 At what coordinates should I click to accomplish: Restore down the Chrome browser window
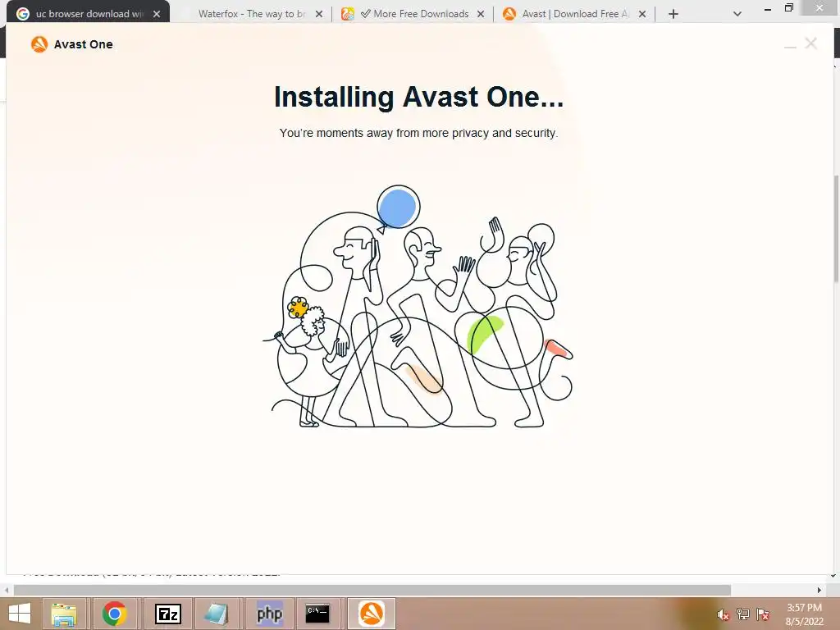click(x=789, y=7)
